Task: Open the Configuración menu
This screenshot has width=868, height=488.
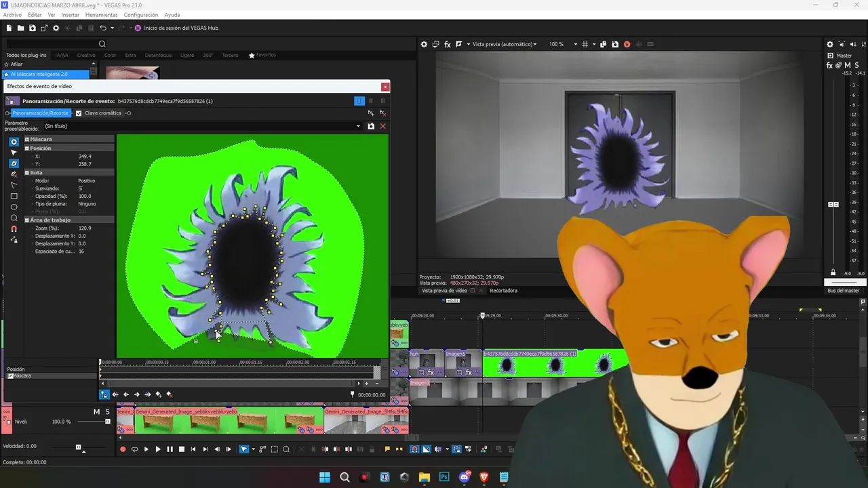Action: pyautogui.click(x=141, y=15)
